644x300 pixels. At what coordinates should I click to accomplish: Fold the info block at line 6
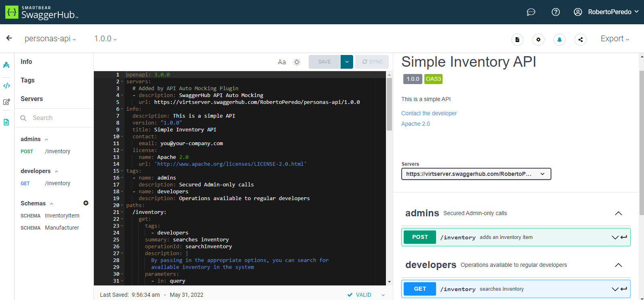(x=122, y=109)
